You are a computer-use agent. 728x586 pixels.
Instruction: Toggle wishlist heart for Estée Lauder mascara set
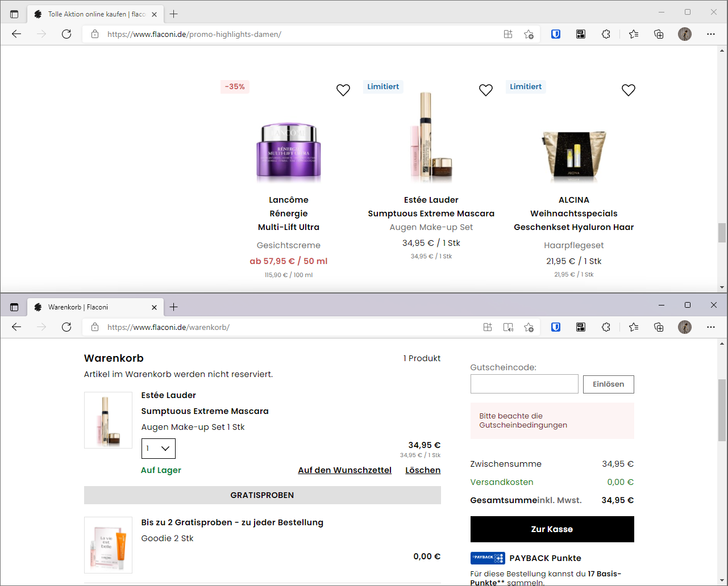(486, 90)
